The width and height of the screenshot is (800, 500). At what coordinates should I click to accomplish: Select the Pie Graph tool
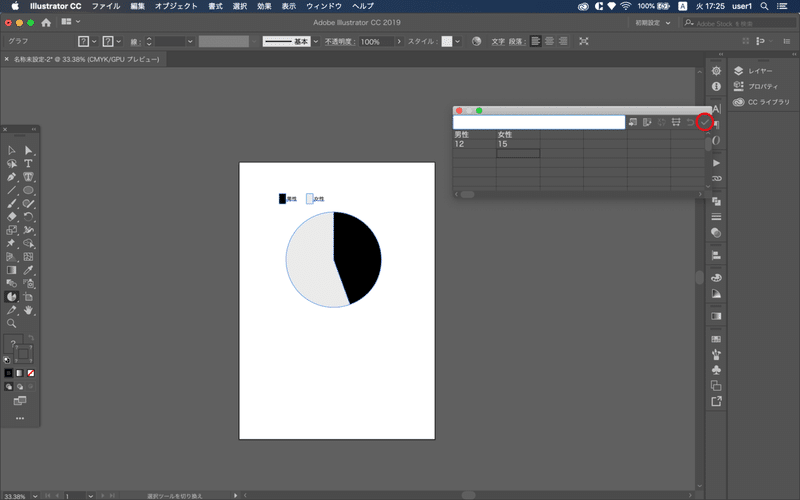coord(11,296)
